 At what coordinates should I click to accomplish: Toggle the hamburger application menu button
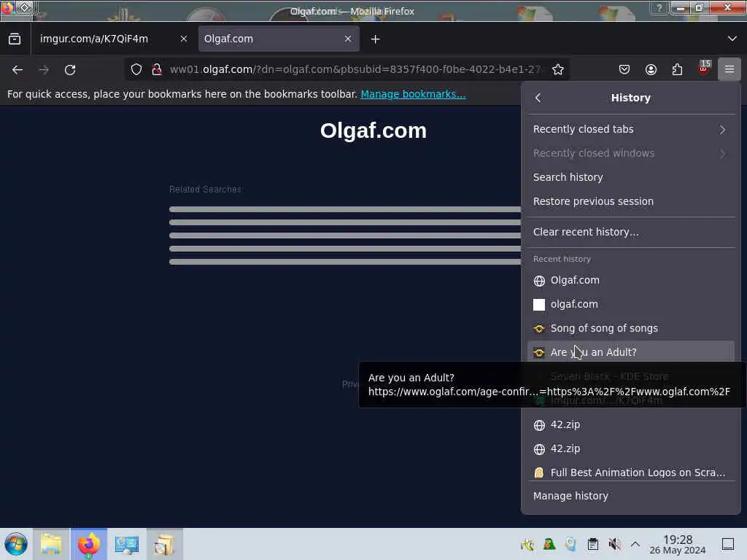coord(729,69)
